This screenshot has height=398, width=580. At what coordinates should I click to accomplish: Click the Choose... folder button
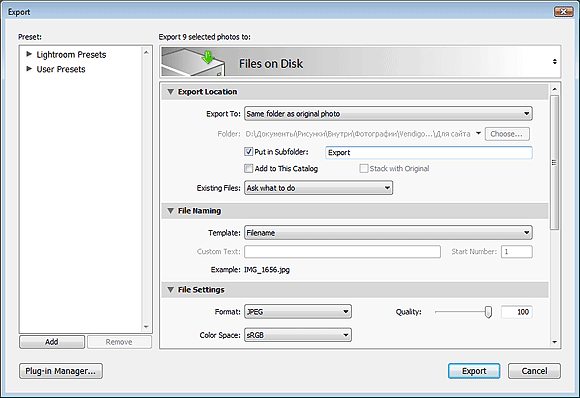(507, 134)
